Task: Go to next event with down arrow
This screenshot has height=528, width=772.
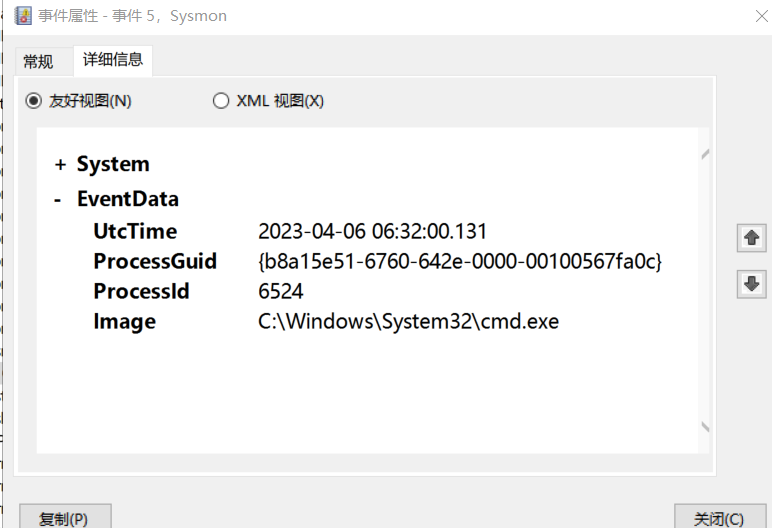Action: point(751,284)
